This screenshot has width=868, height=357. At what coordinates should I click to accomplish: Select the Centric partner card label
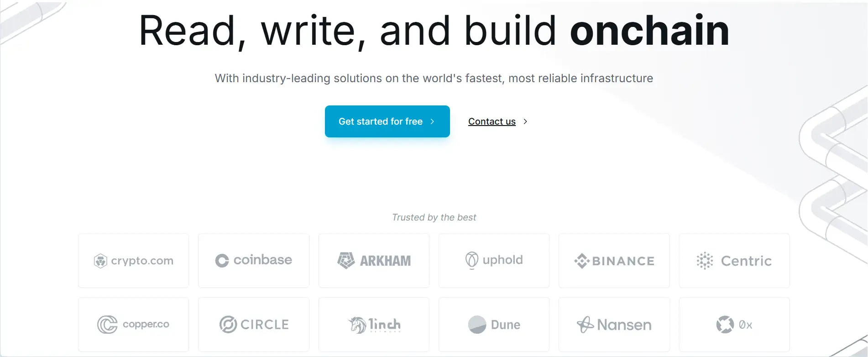pos(746,261)
